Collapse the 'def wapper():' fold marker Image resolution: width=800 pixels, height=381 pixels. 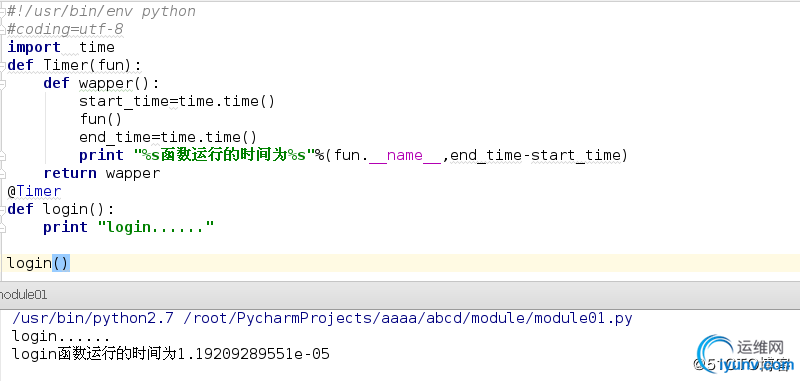(2, 84)
